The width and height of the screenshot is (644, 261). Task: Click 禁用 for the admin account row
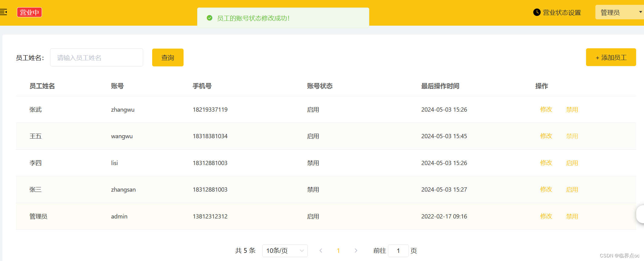point(572,216)
